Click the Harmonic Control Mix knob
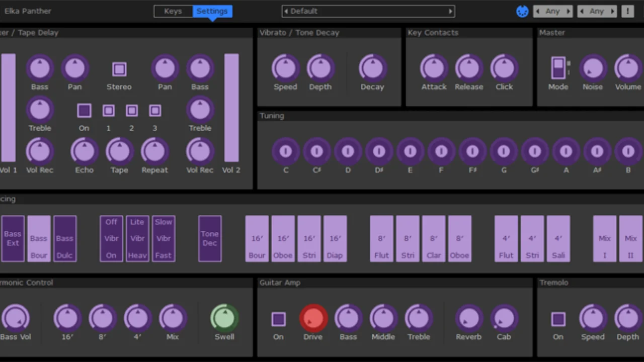644x362 pixels. click(173, 318)
